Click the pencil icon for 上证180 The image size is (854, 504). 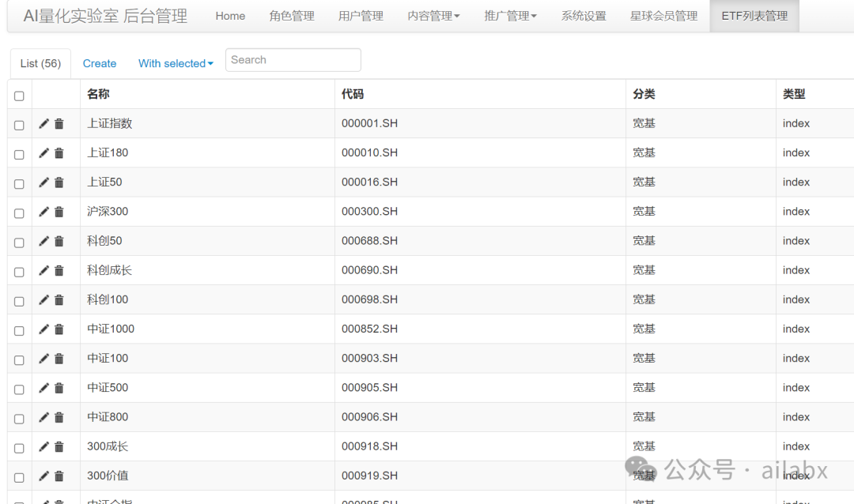[43, 153]
